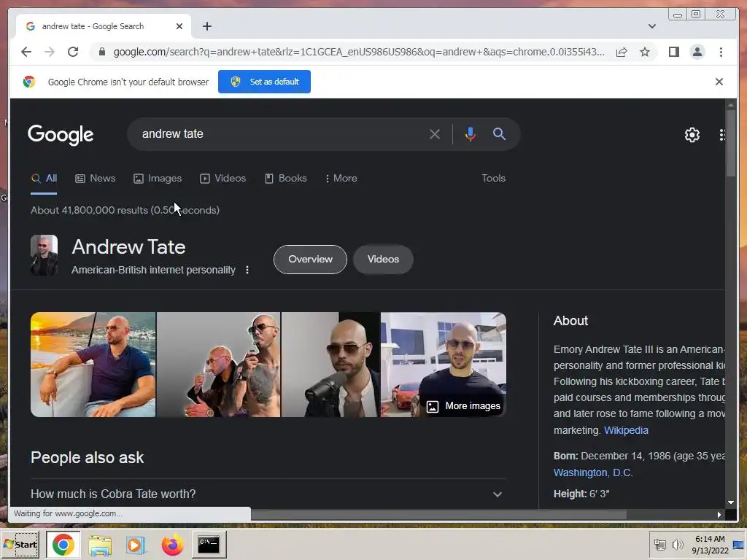
Task: Click the taskbar clock showing 6:14 AM
Action: 710,545
